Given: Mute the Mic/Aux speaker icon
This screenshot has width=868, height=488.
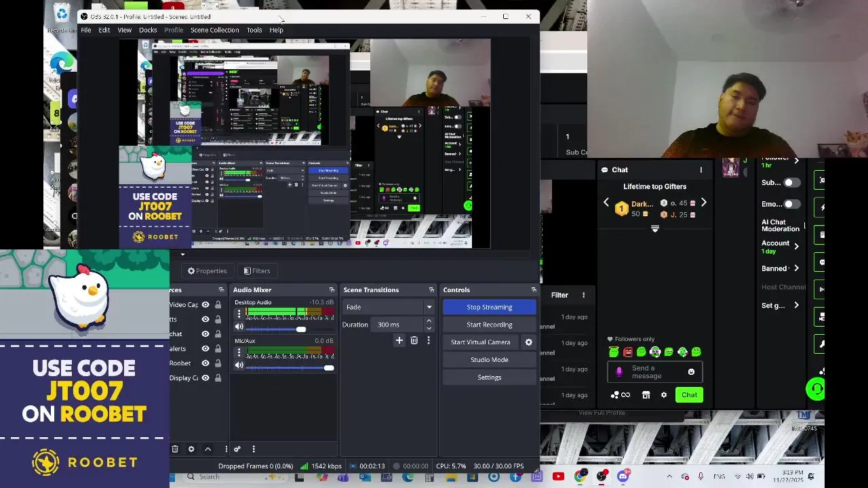Looking at the screenshot, I should (239, 365).
